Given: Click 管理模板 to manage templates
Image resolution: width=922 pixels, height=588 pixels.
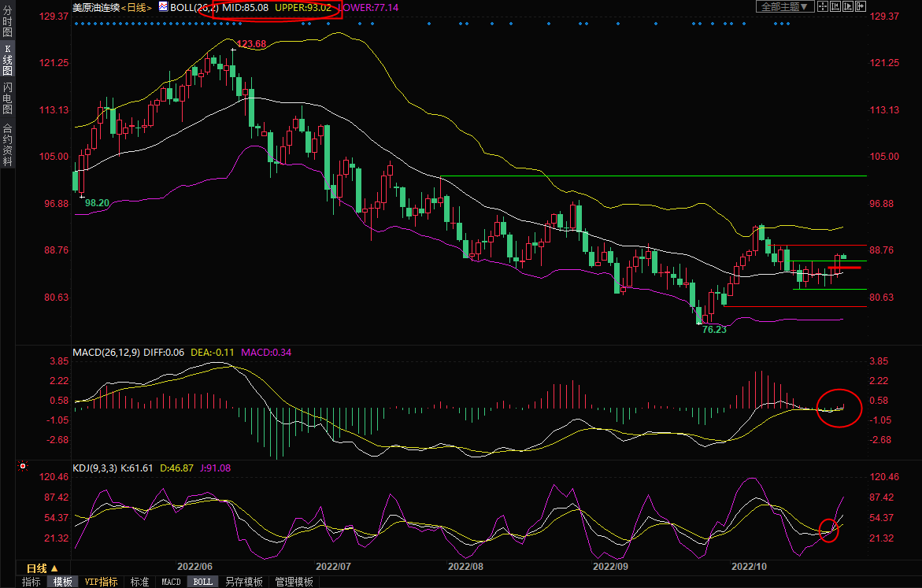Looking at the screenshot, I should (294, 582).
